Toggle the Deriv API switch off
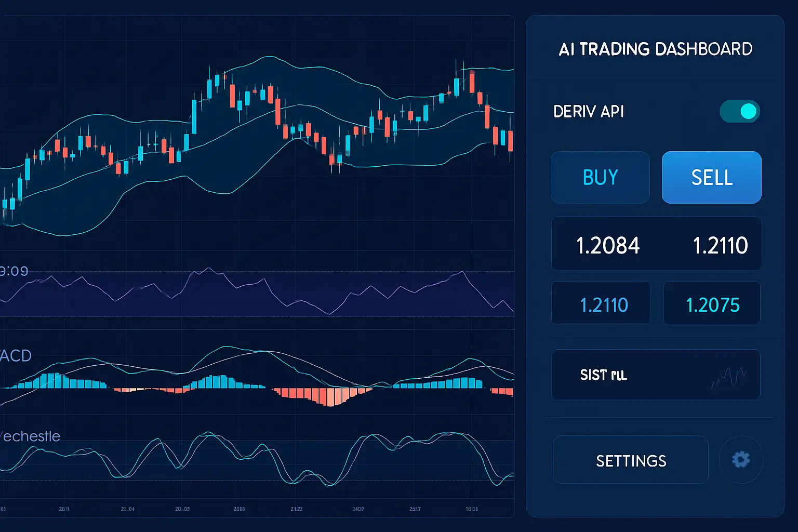The height and width of the screenshot is (532, 798). 740,111
